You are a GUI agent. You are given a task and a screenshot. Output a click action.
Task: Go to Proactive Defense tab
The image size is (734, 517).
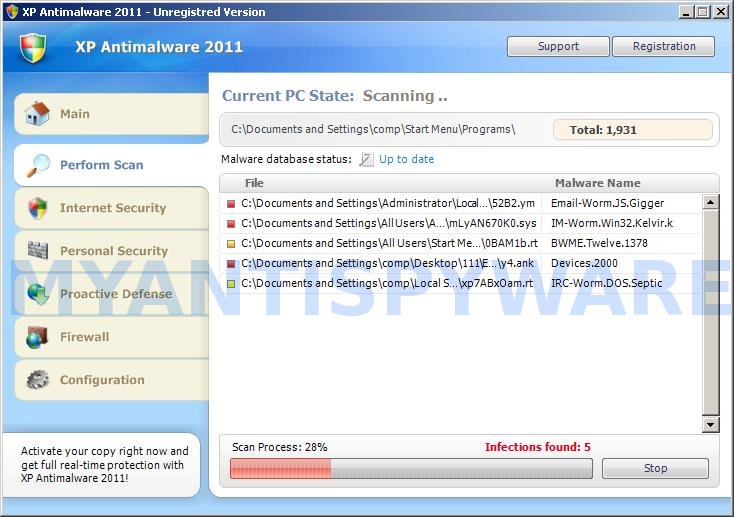coord(111,294)
